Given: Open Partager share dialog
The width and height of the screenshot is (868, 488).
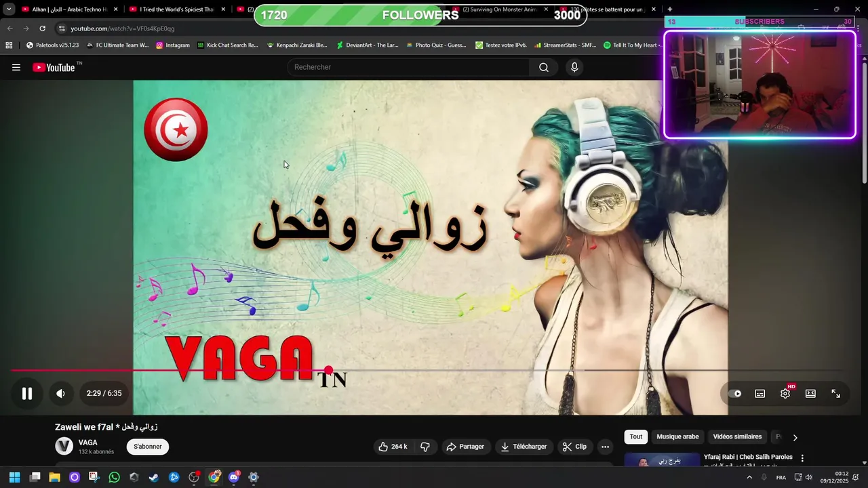Looking at the screenshot, I should [x=465, y=447].
